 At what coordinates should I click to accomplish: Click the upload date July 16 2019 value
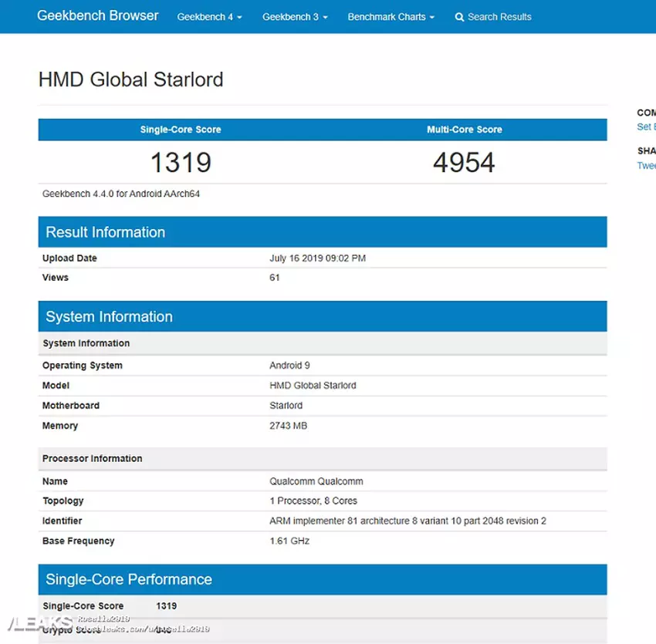(317, 258)
